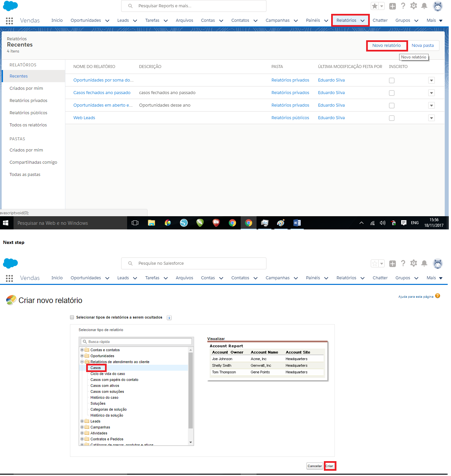The height and width of the screenshot is (476, 451).
Task: Click the report type list vertical scrollbar
Action: [x=191, y=390]
